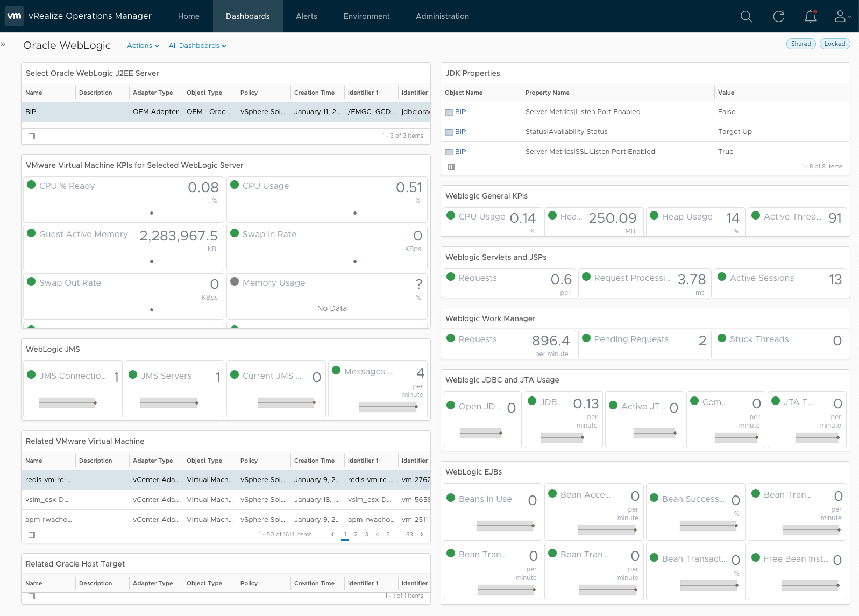Click green status dot of Swap Out Rate

(31, 281)
